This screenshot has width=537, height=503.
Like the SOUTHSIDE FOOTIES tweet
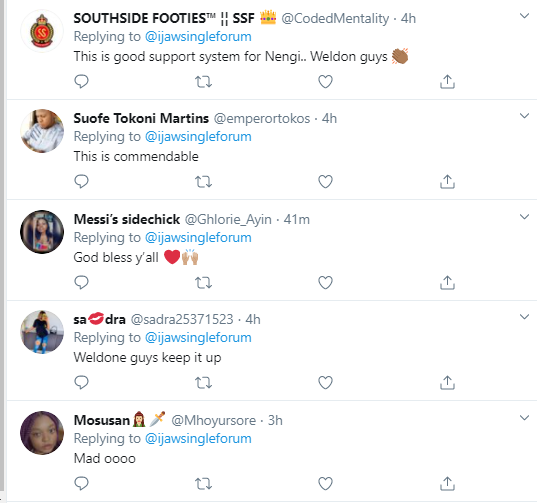coord(325,81)
